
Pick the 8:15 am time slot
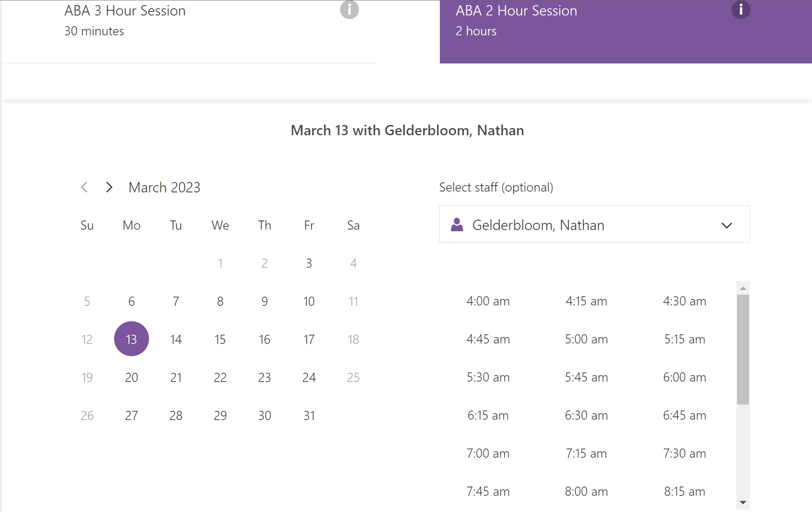pos(684,491)
